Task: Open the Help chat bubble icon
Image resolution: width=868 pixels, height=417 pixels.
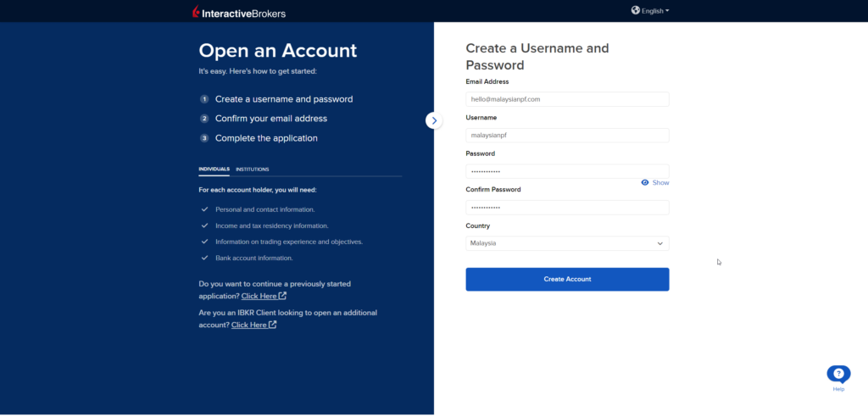Action: point(838,375)
